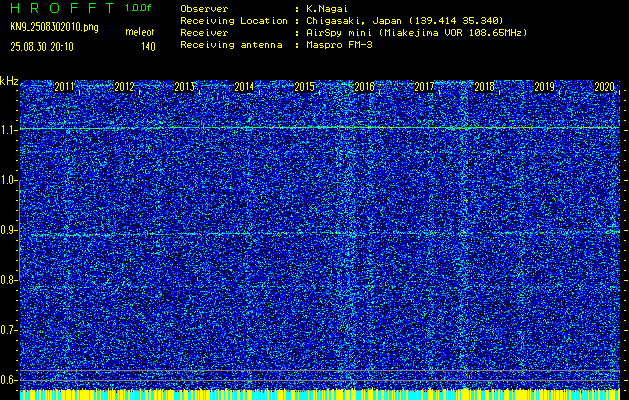Viewport: 629px width, 400px height.
Task: Click the 2012 time marker
Action: point(124,87)
